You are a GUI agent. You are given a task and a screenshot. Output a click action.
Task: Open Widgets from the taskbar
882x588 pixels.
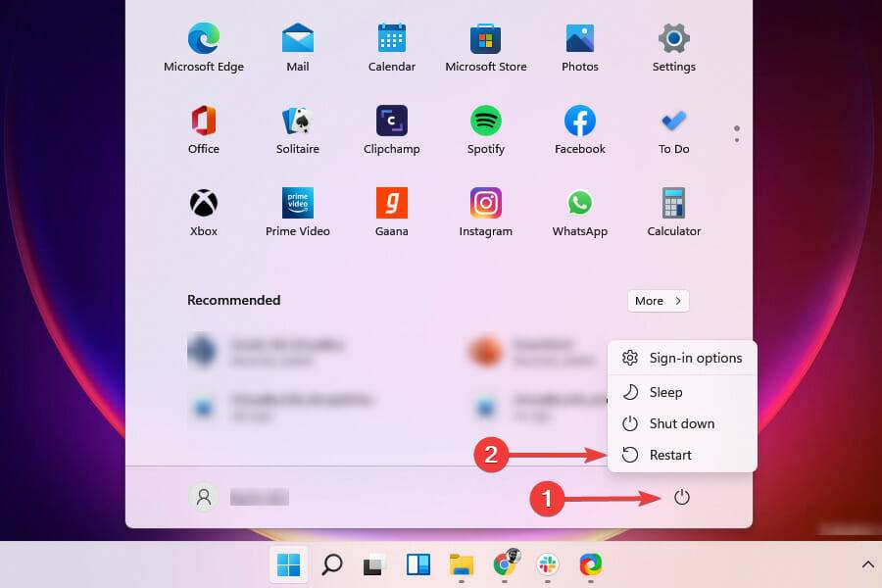417,564
